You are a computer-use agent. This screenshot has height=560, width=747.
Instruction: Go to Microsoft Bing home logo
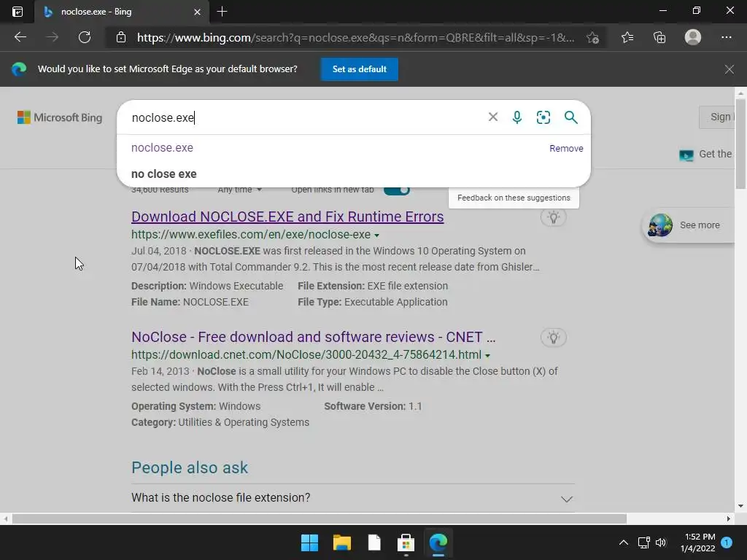click(60, 117)
